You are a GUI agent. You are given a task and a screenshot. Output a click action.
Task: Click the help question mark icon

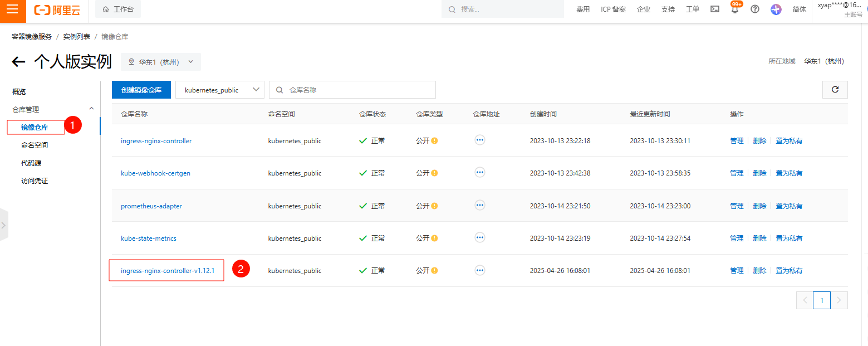coord(755,9)
